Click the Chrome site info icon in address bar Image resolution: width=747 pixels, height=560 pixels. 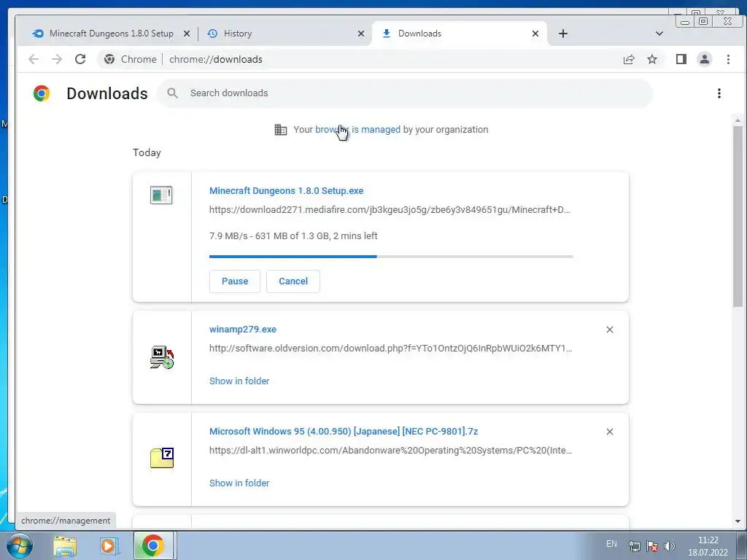[109, 59]
